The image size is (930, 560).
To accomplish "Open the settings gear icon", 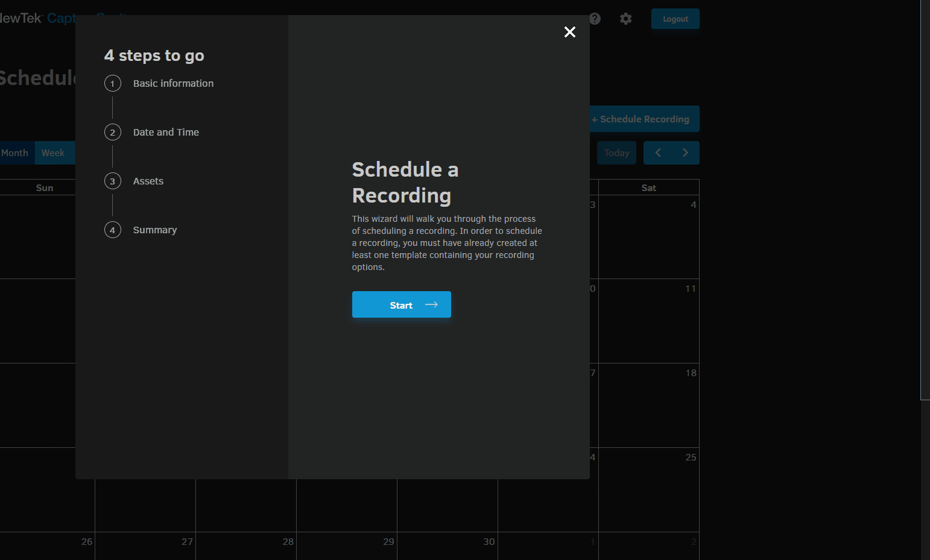I will (x=625, y=19).
